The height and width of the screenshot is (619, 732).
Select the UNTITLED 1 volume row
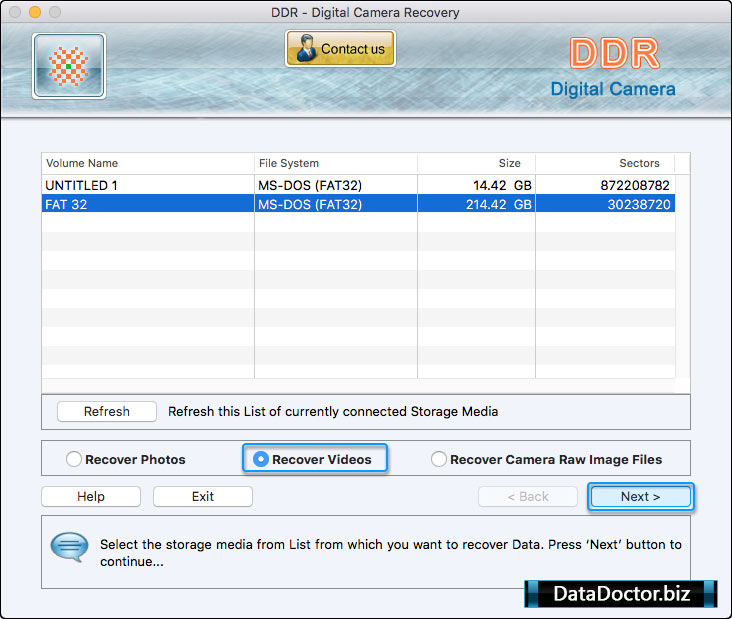click(x=358, y=185)
